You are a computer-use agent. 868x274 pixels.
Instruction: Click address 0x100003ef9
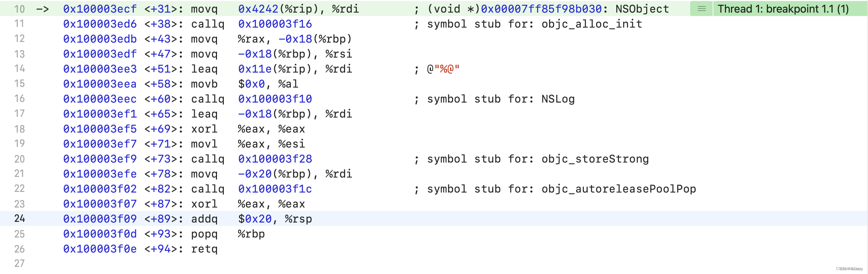100,159
